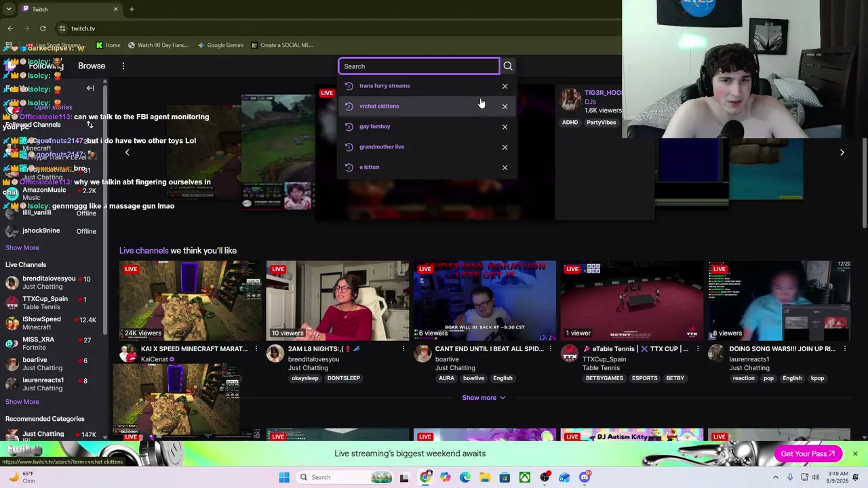
Task: Expand Show more below recommended live channels
Action: coord(484,398)
